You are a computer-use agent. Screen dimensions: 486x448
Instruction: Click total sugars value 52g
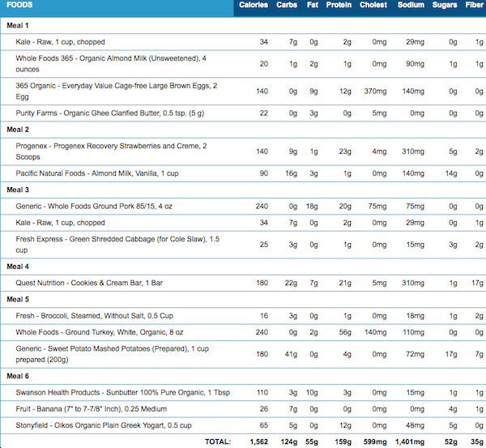pyautogui.click(x=450, y=442)
